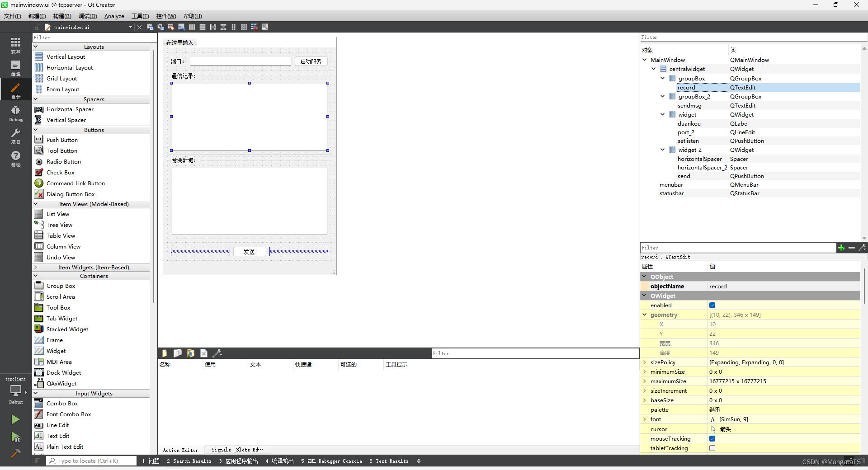Apply Lay Out Vertically toolbar icon
This screenshot has width=868, height=470.
[203, 27]
